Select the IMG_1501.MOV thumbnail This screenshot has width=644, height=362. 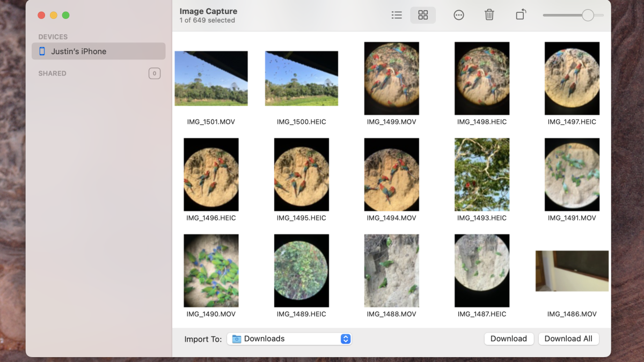tap(211, 78)
